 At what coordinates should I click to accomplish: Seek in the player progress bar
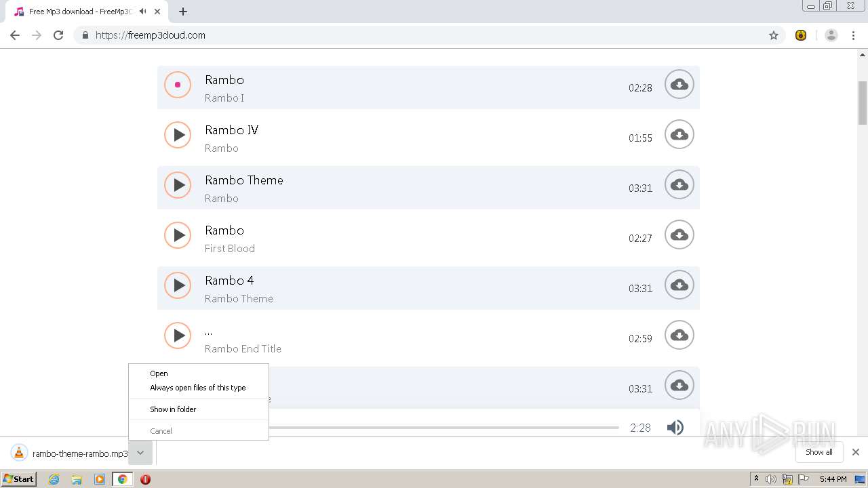444,428
